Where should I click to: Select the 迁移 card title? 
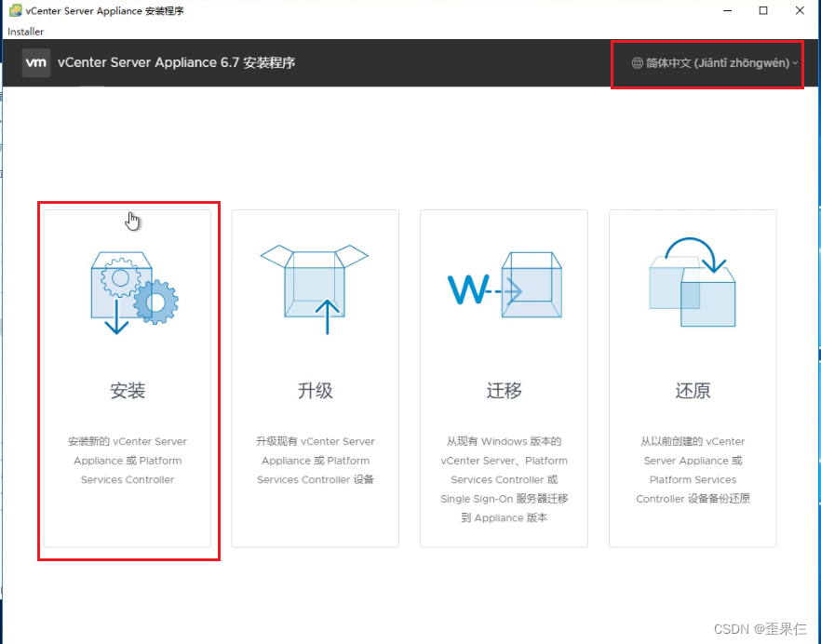point(505,391)
